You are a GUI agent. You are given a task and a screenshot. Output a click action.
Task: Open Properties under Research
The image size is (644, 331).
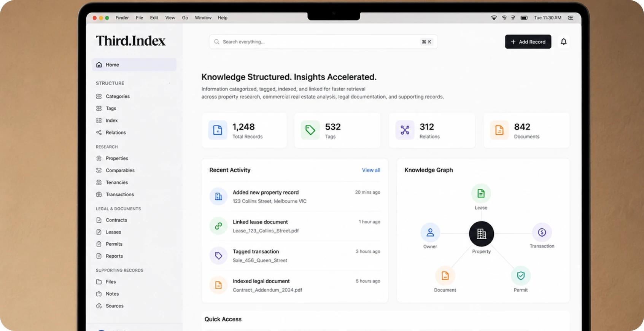pos(117,158)
